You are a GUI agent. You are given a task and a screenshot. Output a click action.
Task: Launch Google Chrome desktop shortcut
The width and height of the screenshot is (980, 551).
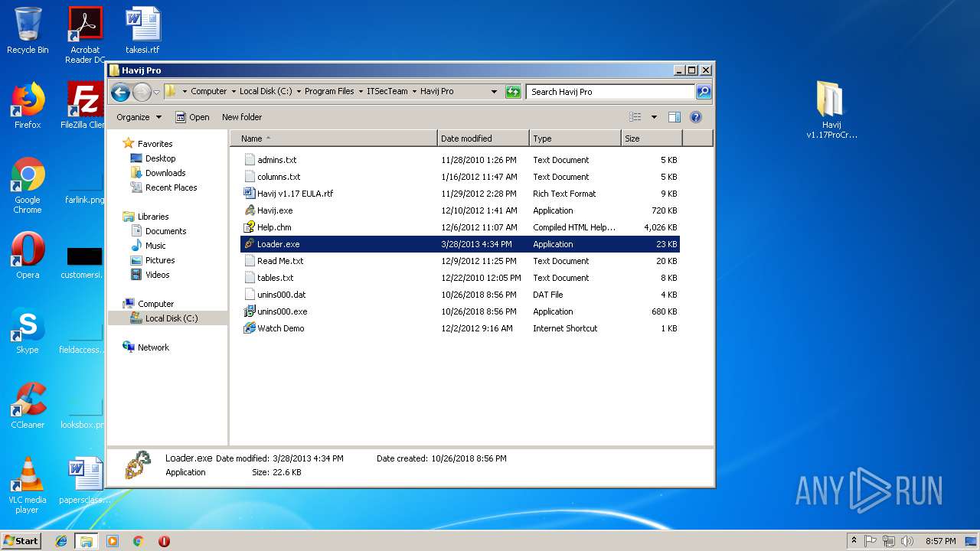coord(28,185)
